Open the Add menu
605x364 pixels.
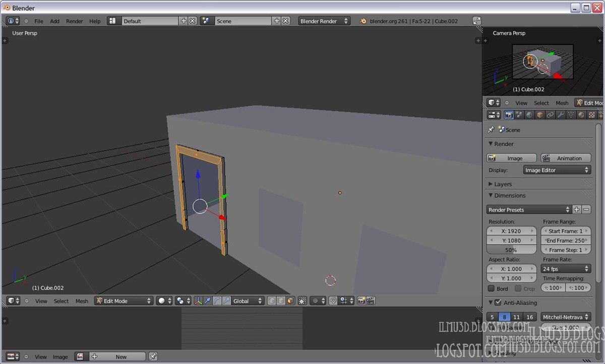pos(54,21)
